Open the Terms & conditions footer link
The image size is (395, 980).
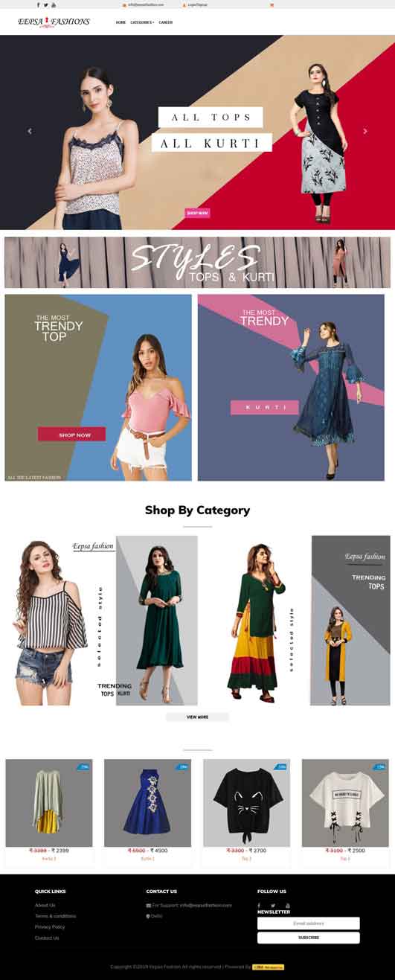tap(55, 916)
